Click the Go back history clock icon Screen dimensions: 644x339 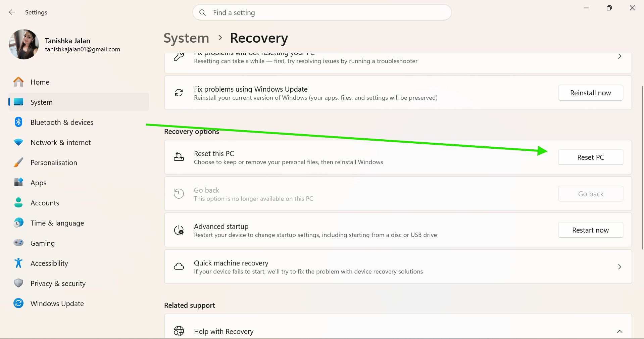tap(179, 193)
